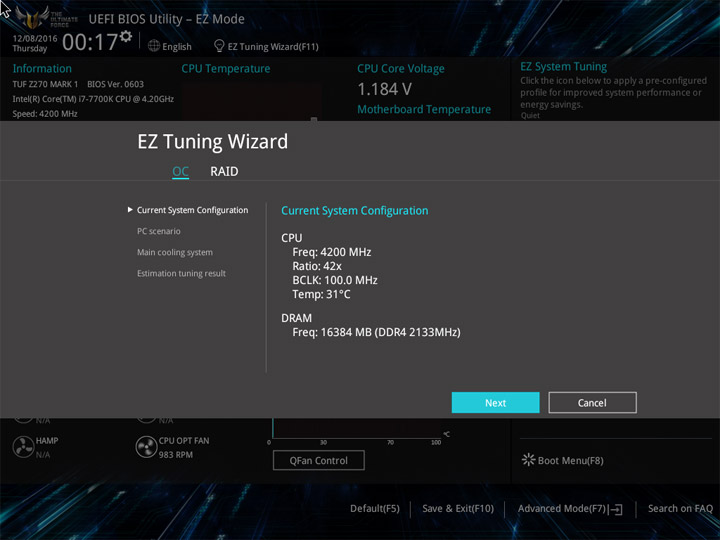The width and height of the screenshot is (720, 540).
Task: Click the Temp: 31°C line
Action: (321, 294)
